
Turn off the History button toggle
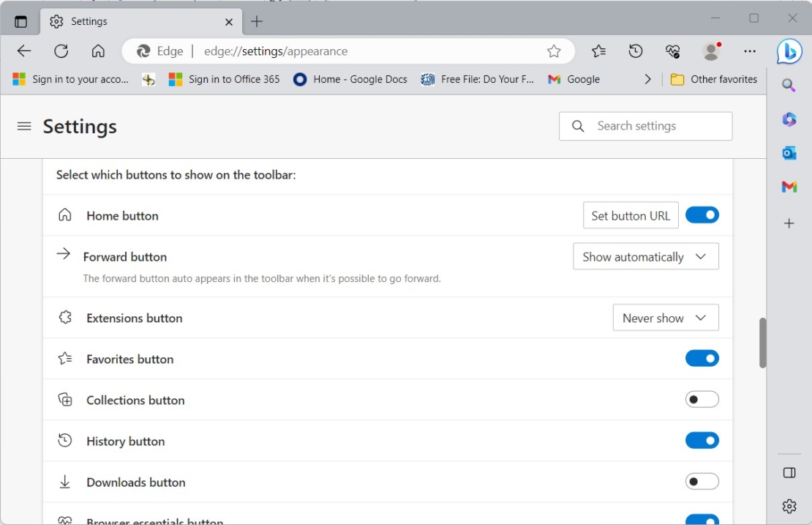(x=702, y=440)
